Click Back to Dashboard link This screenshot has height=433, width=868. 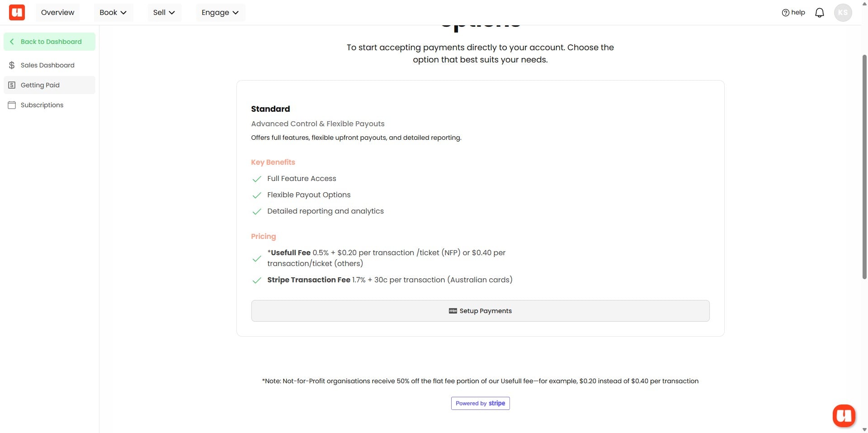click(51, 42)
